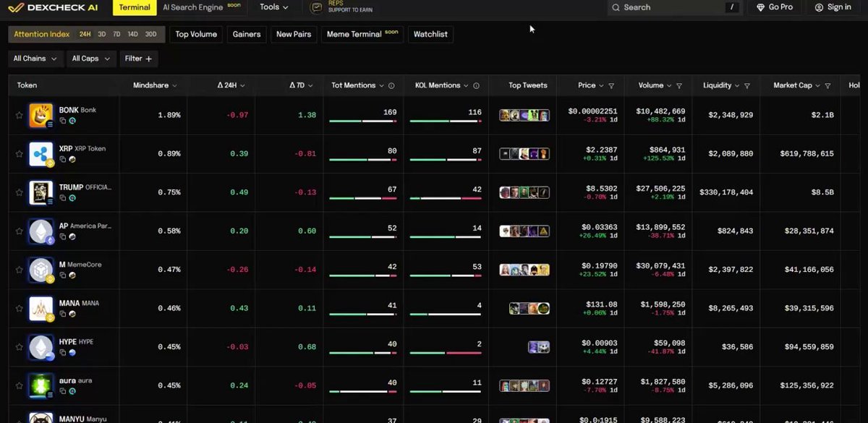Open the Watchlist tab
Screen dimensions: 868x423
click(430, 34)
